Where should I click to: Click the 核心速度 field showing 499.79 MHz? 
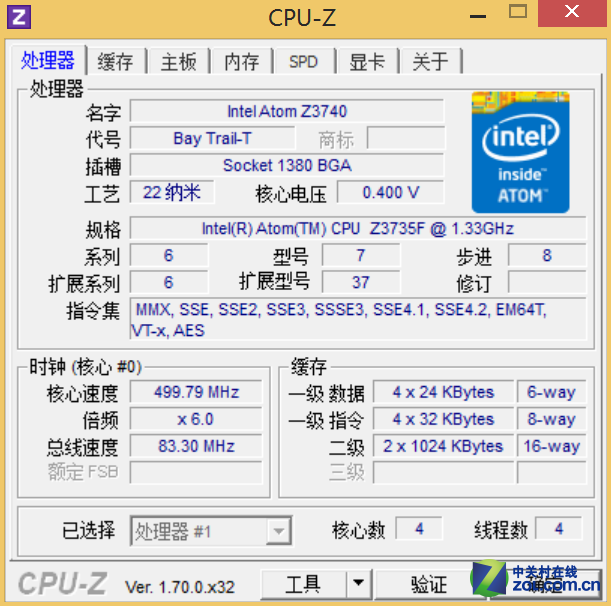point(196,392)
